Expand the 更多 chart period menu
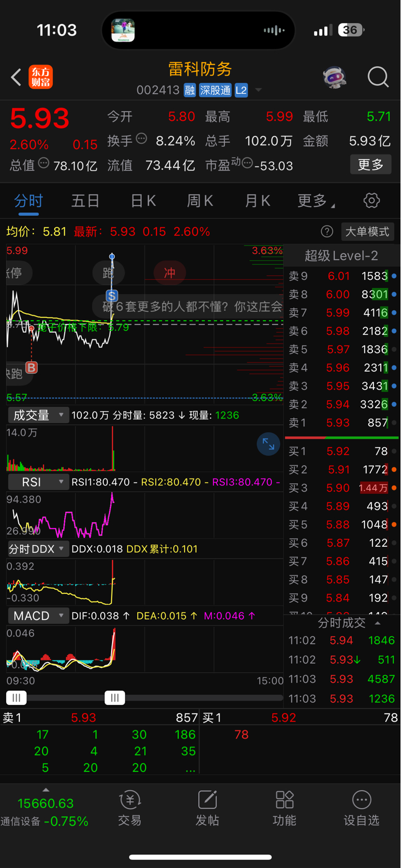 (x=315, y=201)
